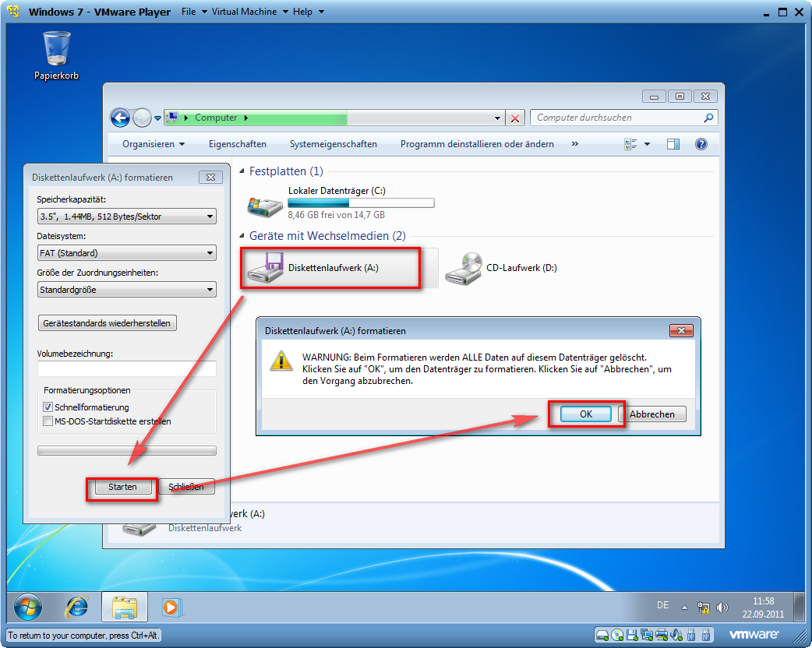Click the VMware Player title bar icon
This screenshot has width=812, height=648.
coord(13,12)
